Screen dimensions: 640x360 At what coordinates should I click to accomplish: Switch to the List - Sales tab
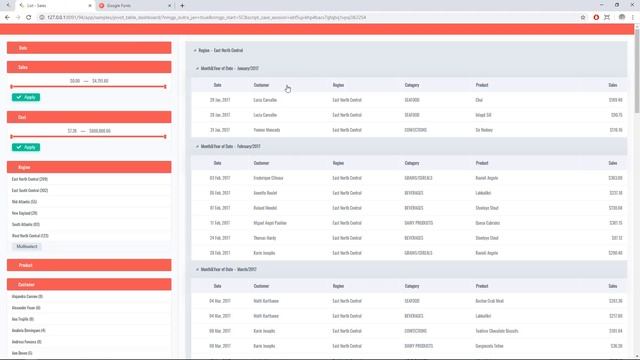pos(55,6)
